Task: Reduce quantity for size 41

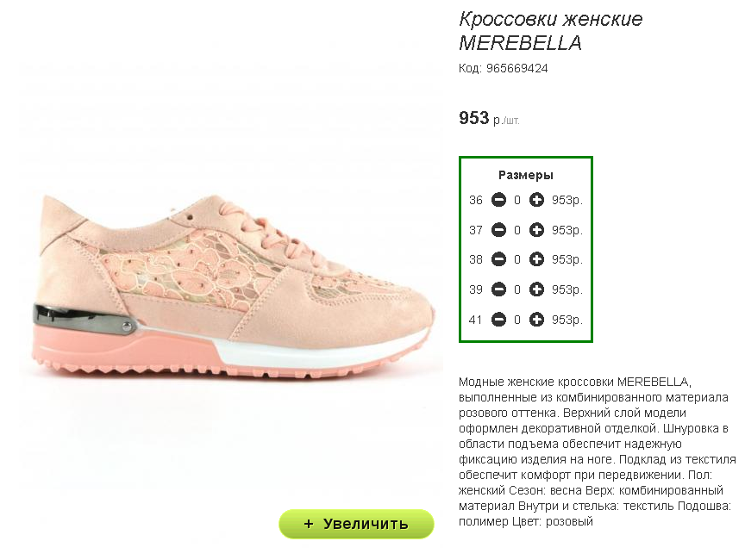Action: click(x=498, y=320)
